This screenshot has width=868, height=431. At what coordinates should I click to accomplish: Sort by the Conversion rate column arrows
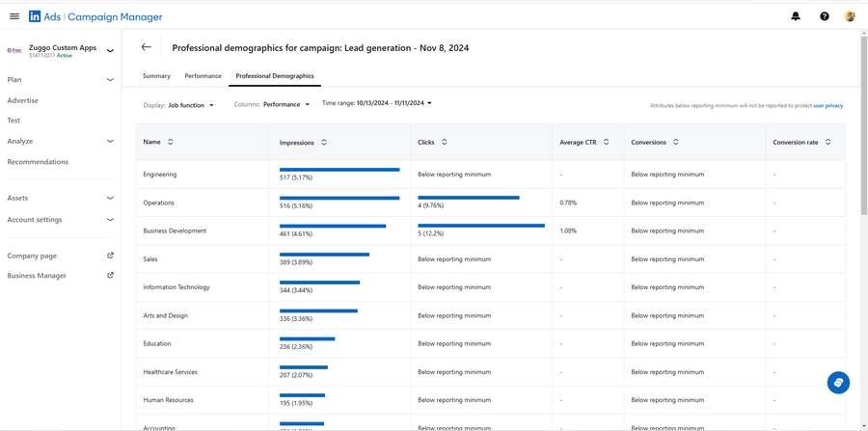(827, 142)
